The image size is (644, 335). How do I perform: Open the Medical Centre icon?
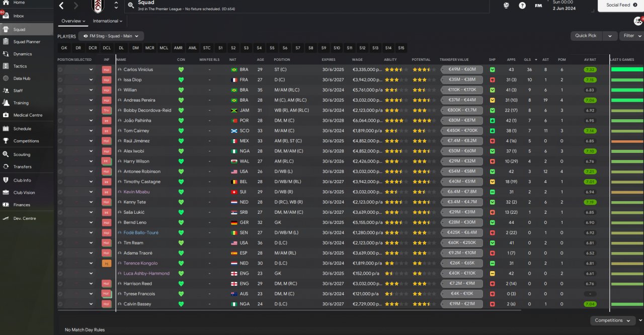pos(6,115)
